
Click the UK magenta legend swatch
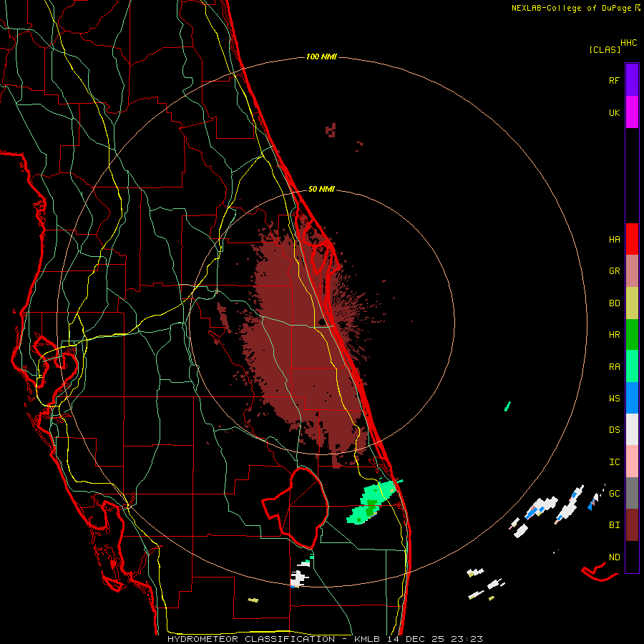point(632,112)
